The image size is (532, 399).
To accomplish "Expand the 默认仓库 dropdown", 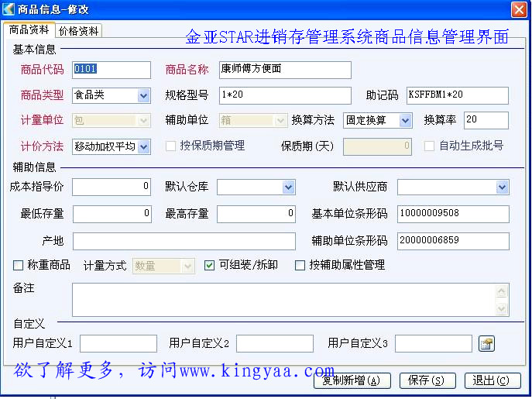I will coord(288,187).
